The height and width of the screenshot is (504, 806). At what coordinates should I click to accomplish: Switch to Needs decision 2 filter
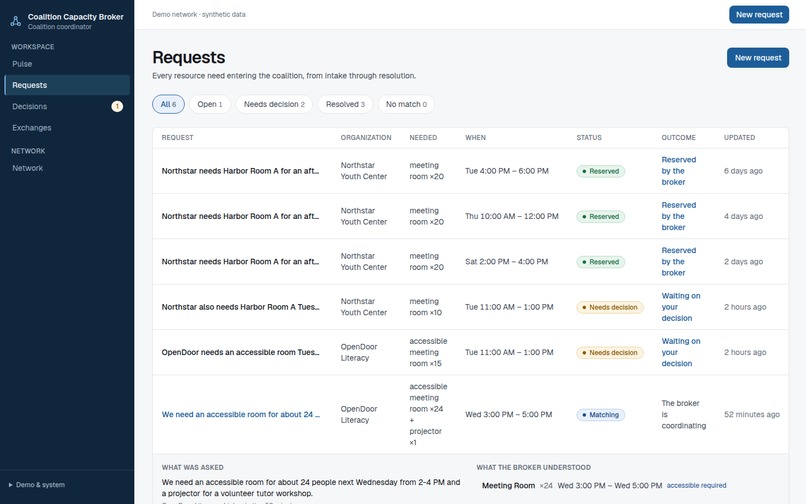274,104
